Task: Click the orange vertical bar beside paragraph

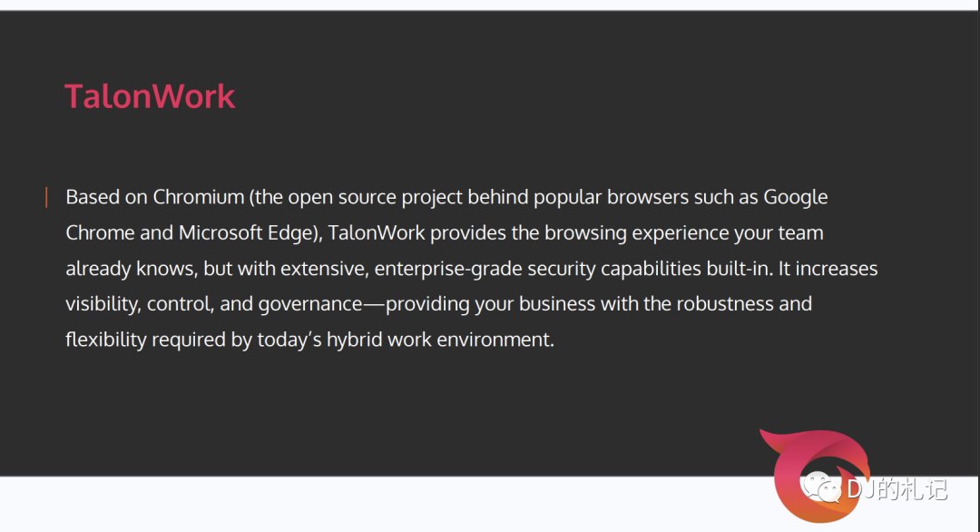Action: (46, 197)
